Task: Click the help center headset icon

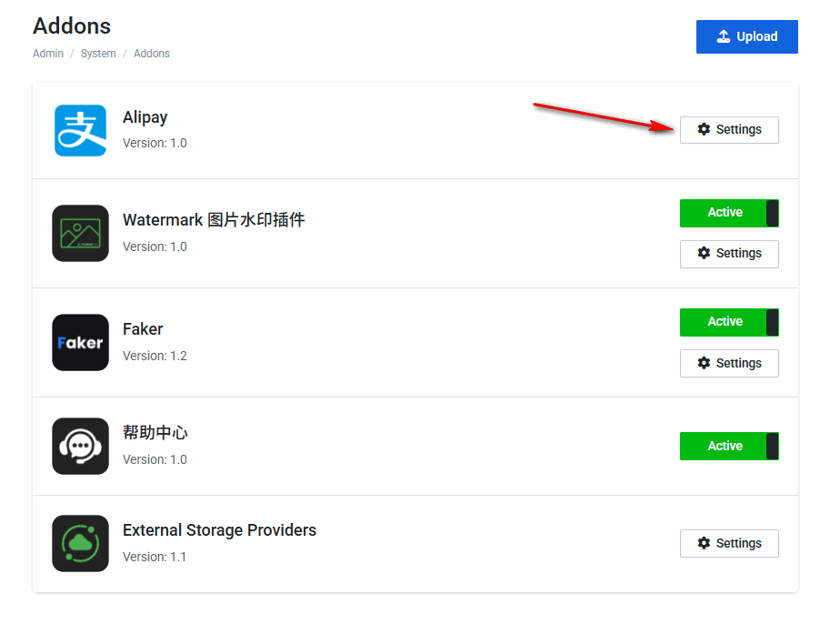Action: (80, 446)
